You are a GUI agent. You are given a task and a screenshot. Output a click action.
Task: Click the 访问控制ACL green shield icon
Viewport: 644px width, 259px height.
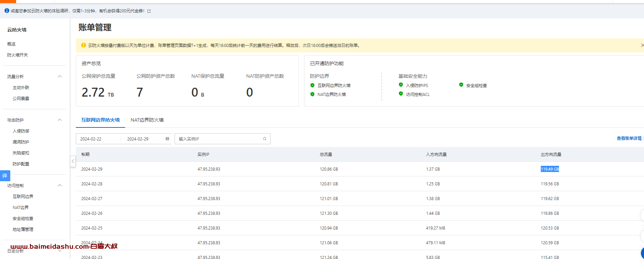point(401,94)
